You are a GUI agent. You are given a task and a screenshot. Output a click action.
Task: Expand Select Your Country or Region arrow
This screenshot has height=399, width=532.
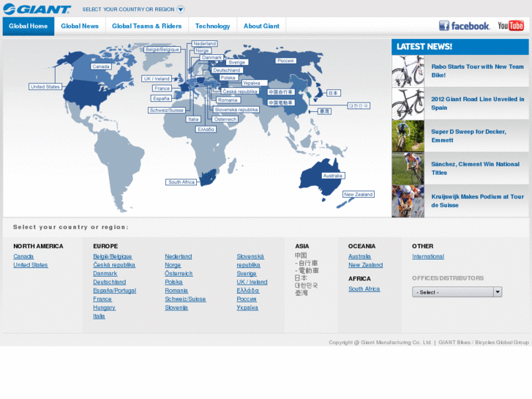181,10
